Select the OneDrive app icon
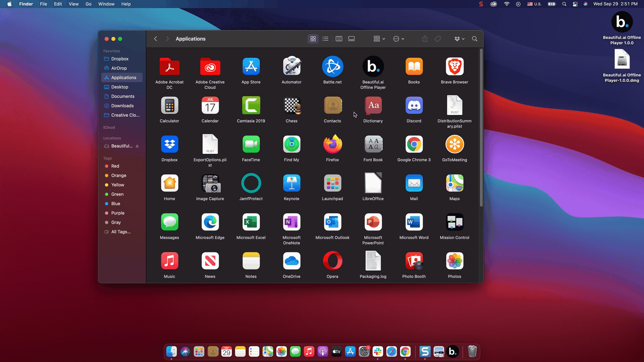This screenshot has height=362, width=644. point(291,261)
